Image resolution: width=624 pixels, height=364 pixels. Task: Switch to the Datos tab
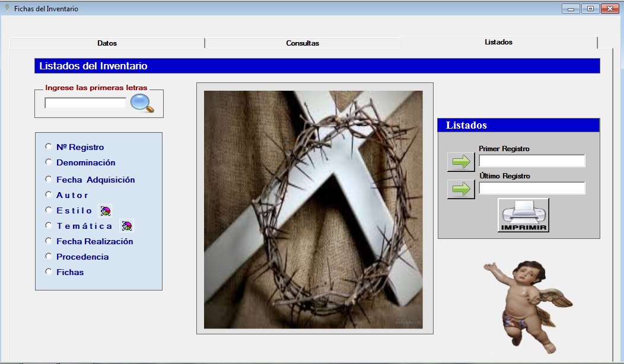(107, 43)
